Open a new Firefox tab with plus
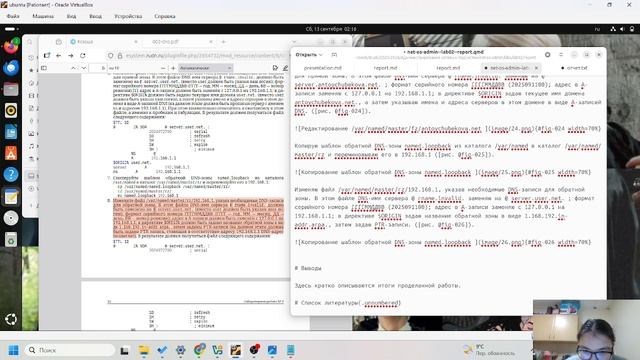 (x=223, y=42)
